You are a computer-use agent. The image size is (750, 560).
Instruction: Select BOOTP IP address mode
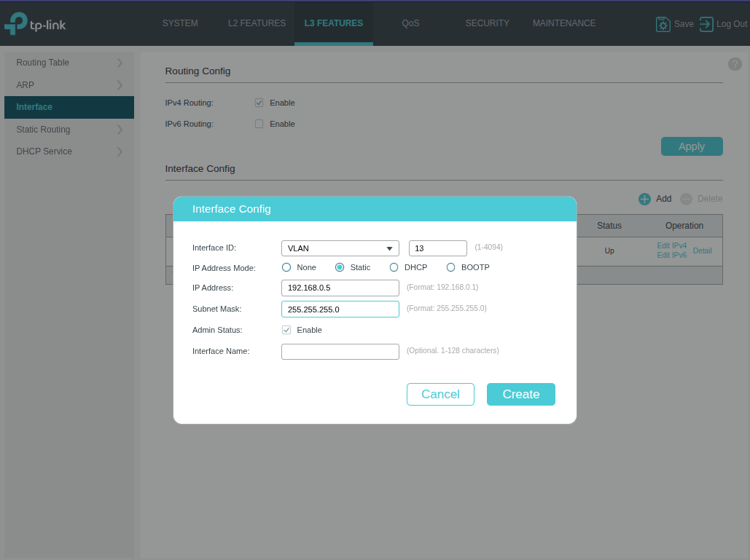(x=450, y=267)
